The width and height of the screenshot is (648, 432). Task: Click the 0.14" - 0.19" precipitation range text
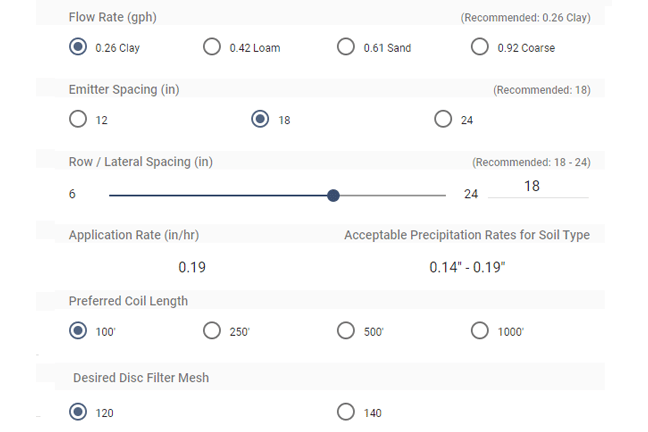click(467, 267)
